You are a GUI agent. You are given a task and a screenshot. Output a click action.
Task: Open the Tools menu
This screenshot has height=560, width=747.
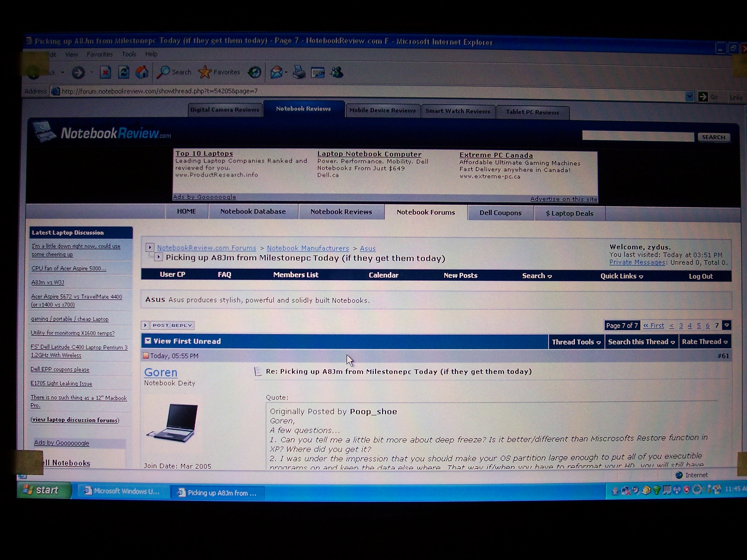pyautogui.click(x=129, y=54)
